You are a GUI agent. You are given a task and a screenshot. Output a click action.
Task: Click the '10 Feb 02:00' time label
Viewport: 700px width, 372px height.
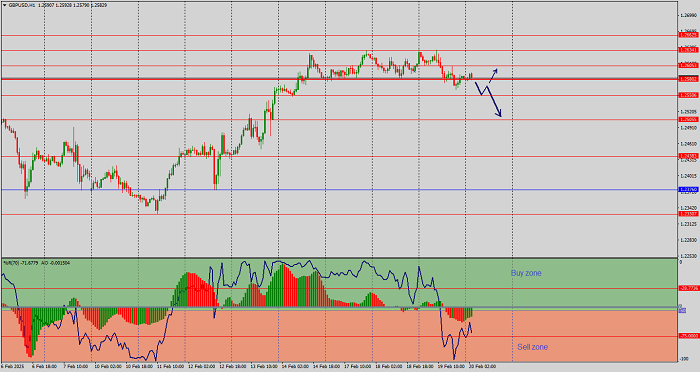tap(108, 367)
